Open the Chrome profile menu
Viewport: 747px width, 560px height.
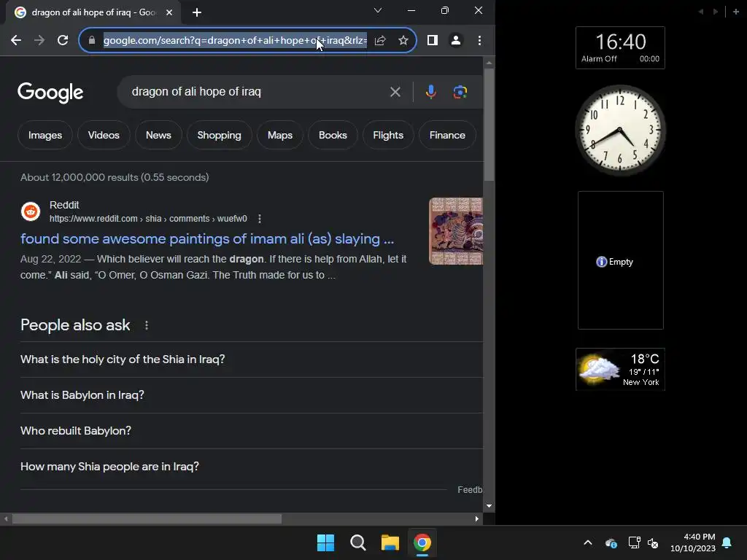point(456,41)
